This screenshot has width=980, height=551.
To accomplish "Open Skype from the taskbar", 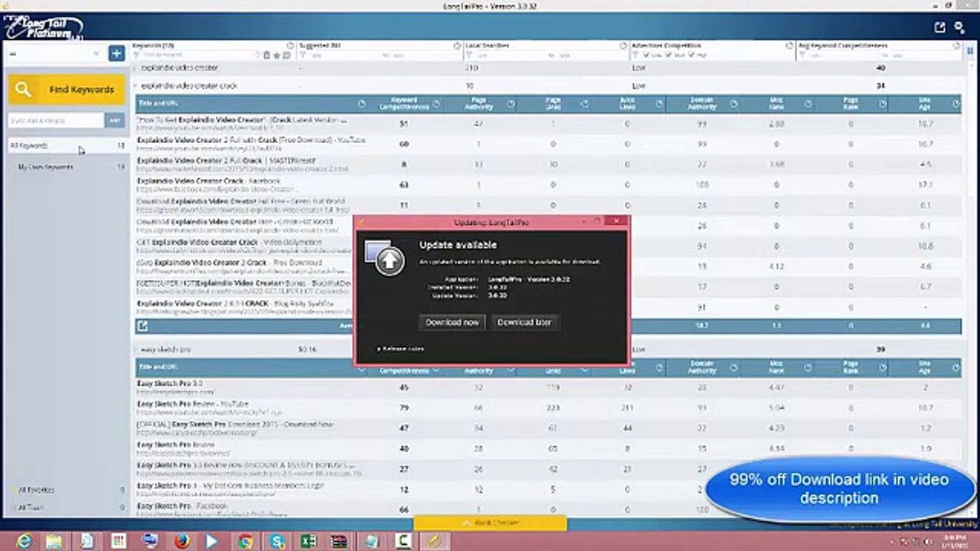I will (276, 541).
